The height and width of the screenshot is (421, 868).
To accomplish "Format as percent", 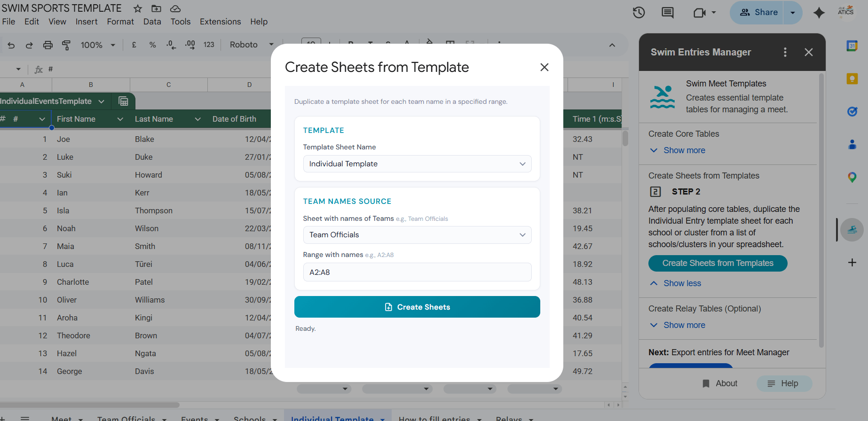I will 152,45.
